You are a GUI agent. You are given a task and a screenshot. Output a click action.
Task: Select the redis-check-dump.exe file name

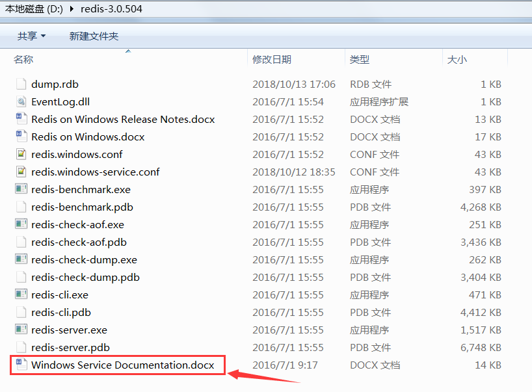point(84,260)
